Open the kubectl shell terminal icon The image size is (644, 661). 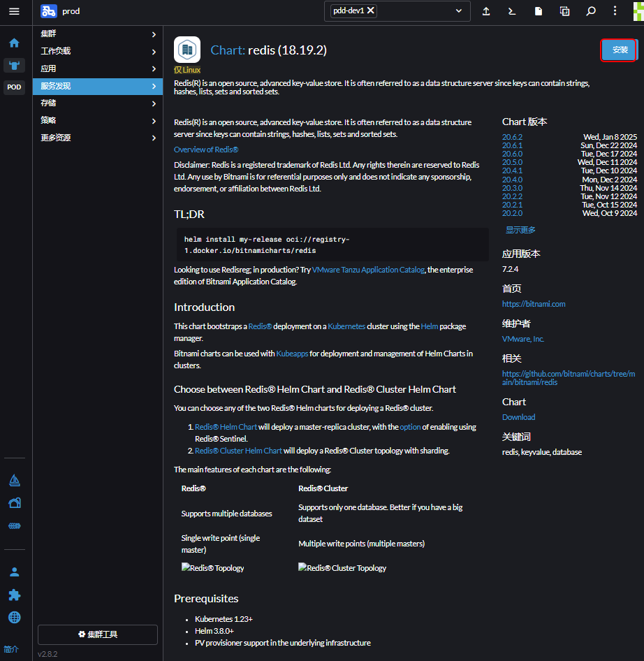(512, 11)
